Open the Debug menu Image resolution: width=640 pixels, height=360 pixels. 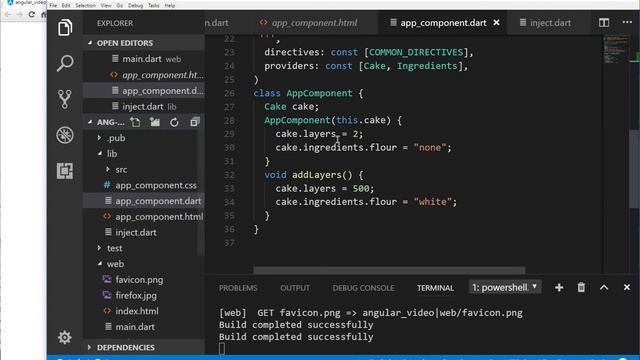[x=135, y=5]
